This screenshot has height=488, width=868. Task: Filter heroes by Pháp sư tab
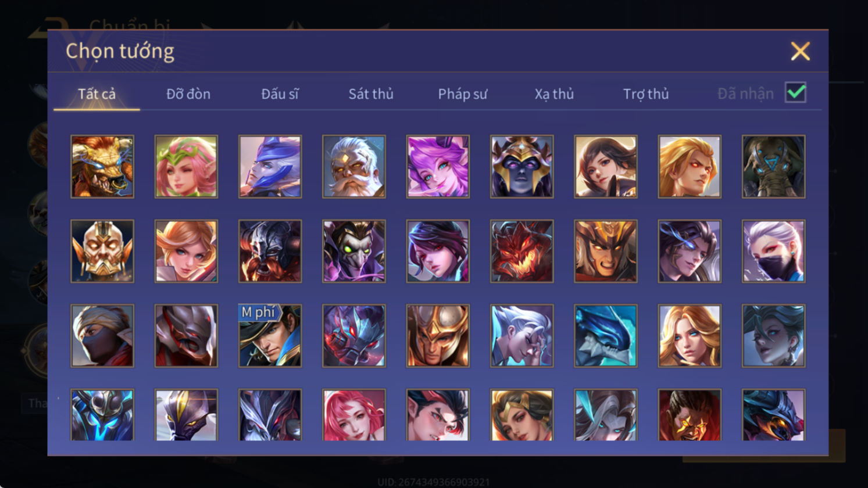[463, 94]
